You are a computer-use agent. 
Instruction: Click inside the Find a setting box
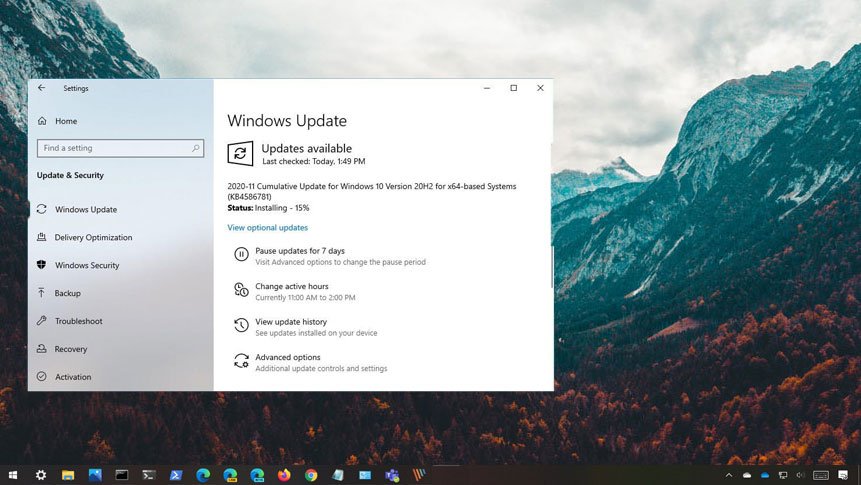coord(112,148)
